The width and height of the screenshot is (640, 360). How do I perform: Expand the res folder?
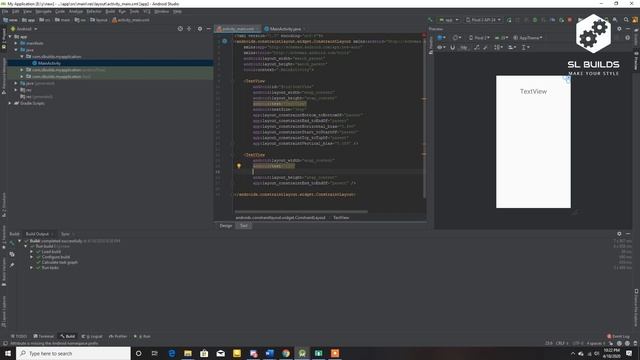(x=16, y=90)
